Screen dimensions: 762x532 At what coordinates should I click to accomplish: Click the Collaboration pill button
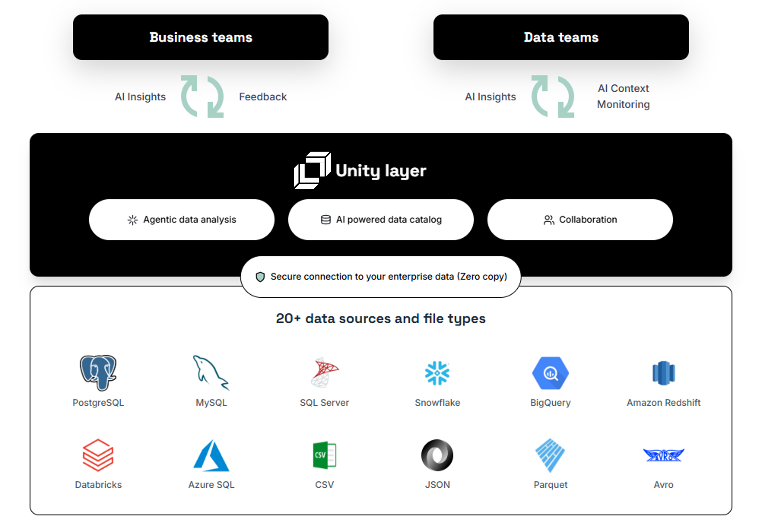tap(580, 219)
